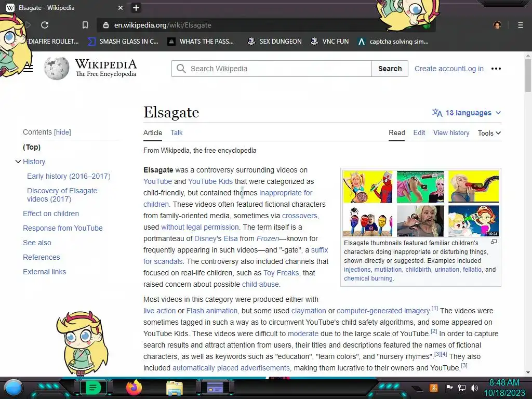The height and width of the screenshot is (399, 532).
Task: Click the Action Center flag tray icon
Action: click(449, 388)
